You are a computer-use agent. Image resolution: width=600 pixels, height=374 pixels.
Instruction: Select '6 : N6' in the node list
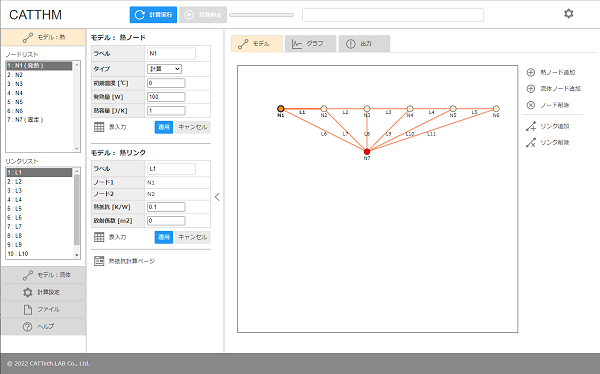[x=39, y=111]
